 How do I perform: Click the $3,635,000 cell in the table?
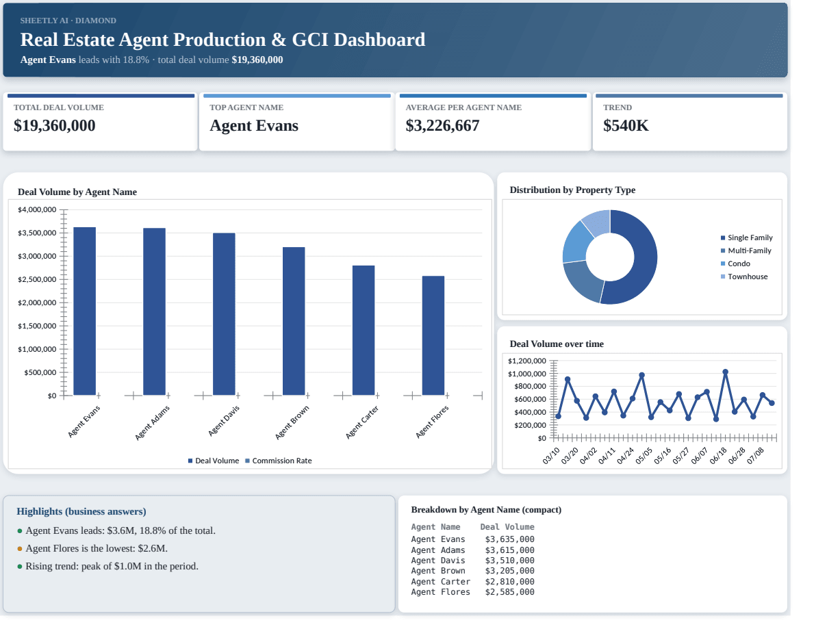tap(510, 539)
